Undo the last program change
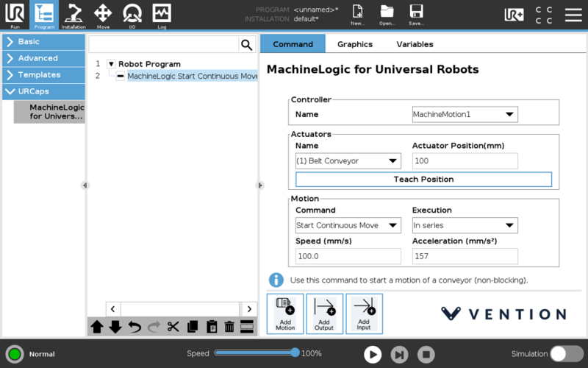588x368 pixels. (x=135, y=327)
